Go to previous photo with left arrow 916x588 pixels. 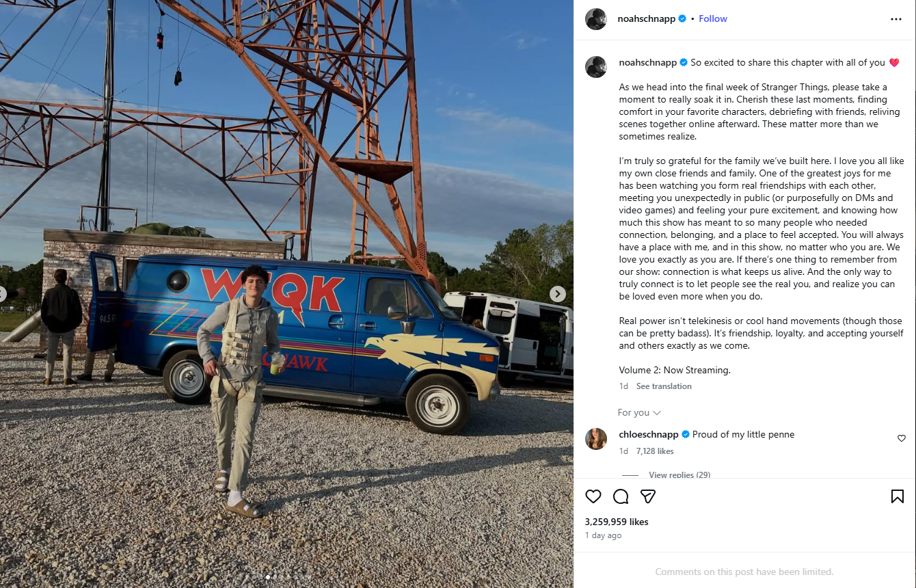pos(3,294)
